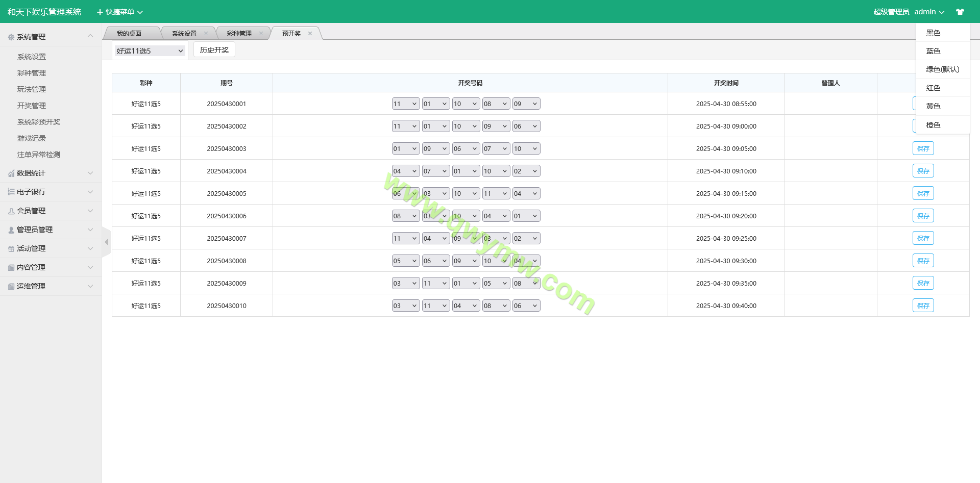The image size is (980, 483).
Task: Collapse the sidebar with the arrow handle
Action: click(x=106, y=242)
